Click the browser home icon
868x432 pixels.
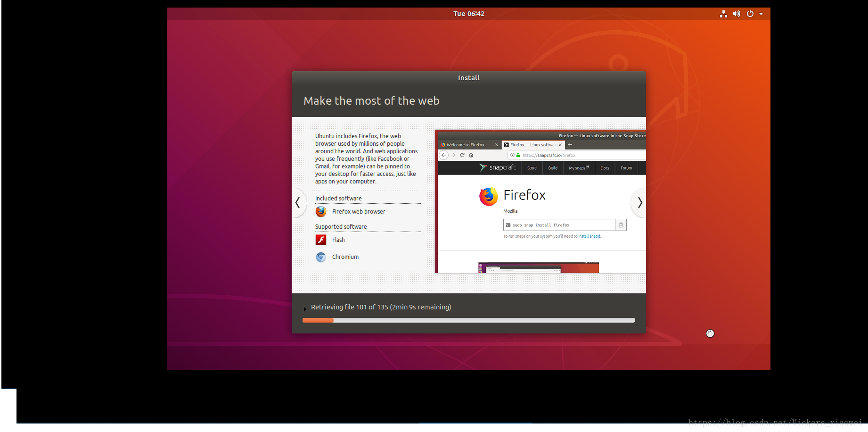click(471, 155)
